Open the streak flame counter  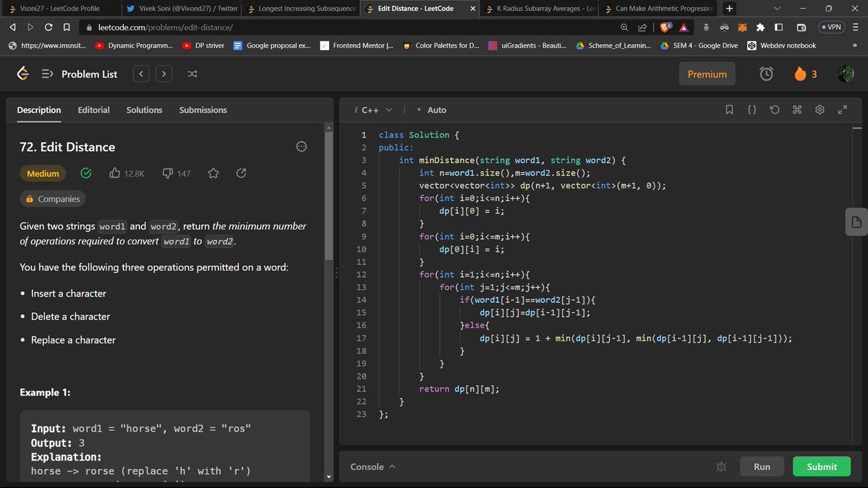805,74
